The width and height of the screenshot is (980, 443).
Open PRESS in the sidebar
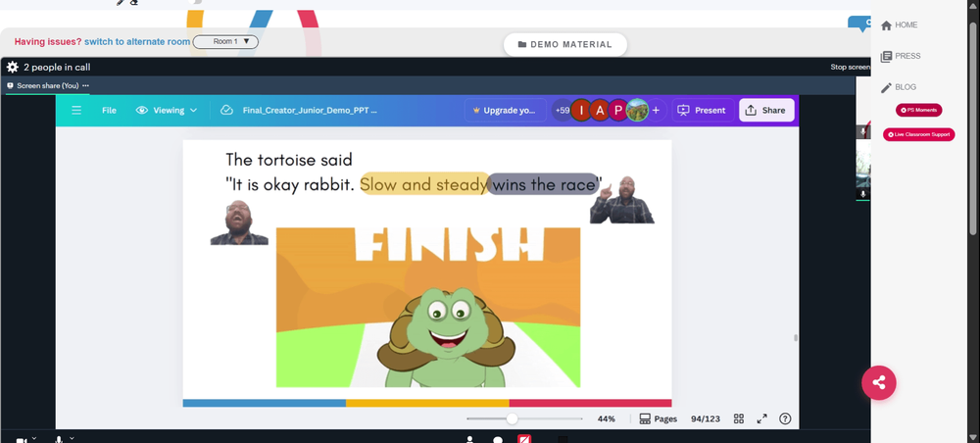coord(901,56)
